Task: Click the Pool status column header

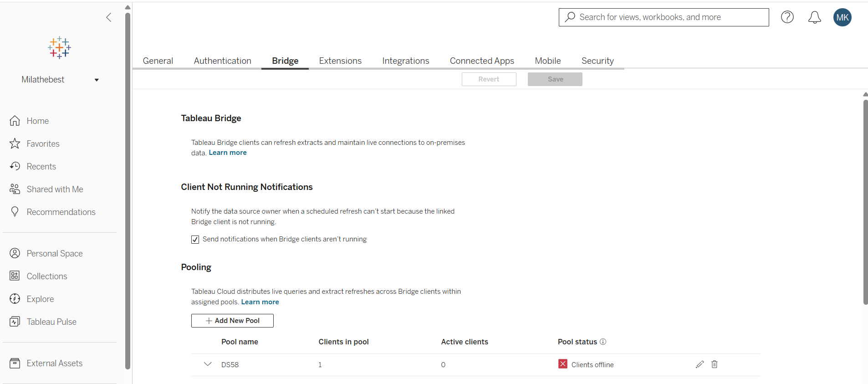Action: pyautogui.click(x=577, y=342)
